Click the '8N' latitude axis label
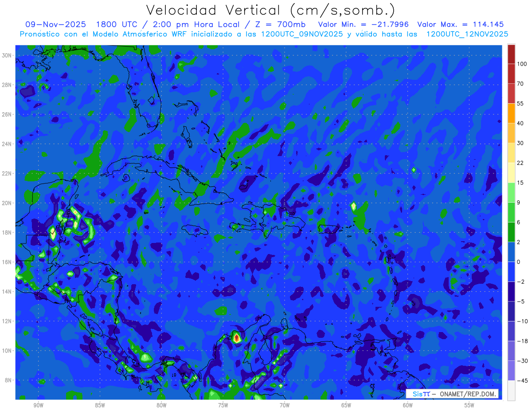The width and height of the screenshot is (532, 411). click(x=9, y=380)
